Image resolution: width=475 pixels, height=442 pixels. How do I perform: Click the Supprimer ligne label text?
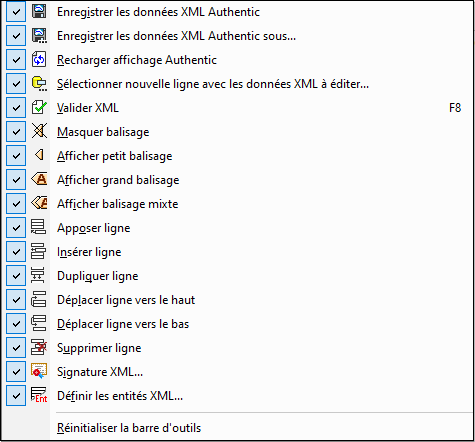99,348
